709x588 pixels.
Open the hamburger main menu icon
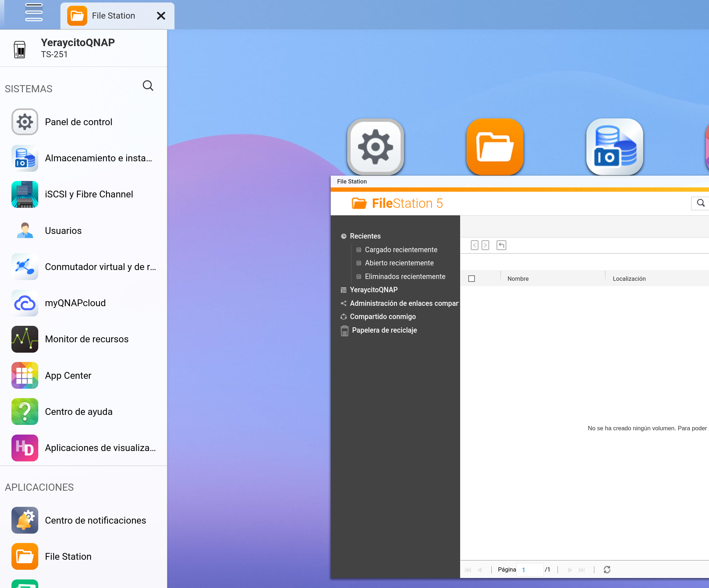[34, 13]
